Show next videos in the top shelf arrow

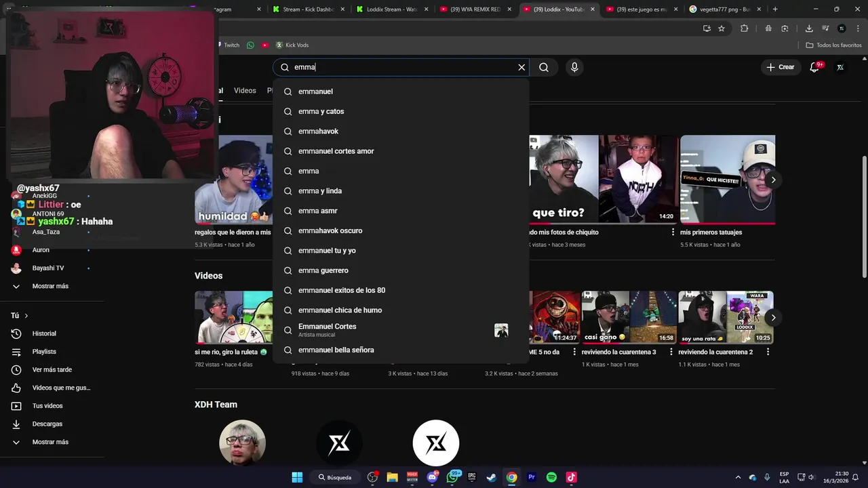tap(773, 180)
